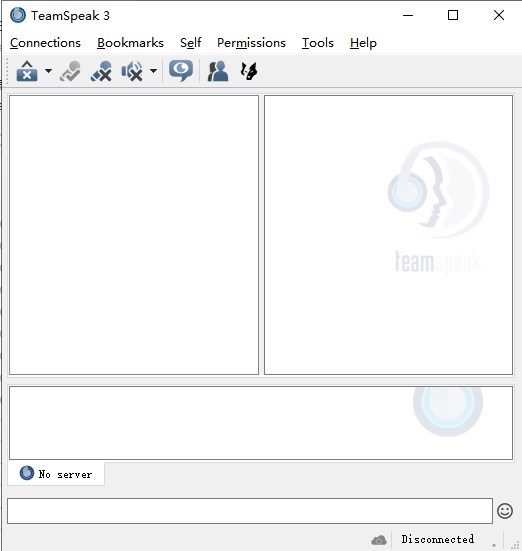This screenshot has height=551, width=522.
Task: Toggle the mute speakers toolbar icon
Action: [132, 71]
